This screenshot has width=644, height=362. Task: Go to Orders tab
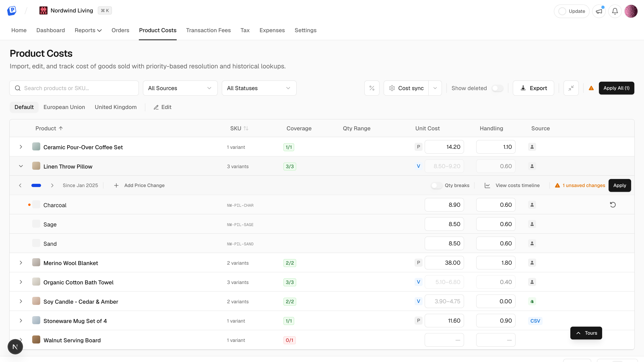click(120, 30)
